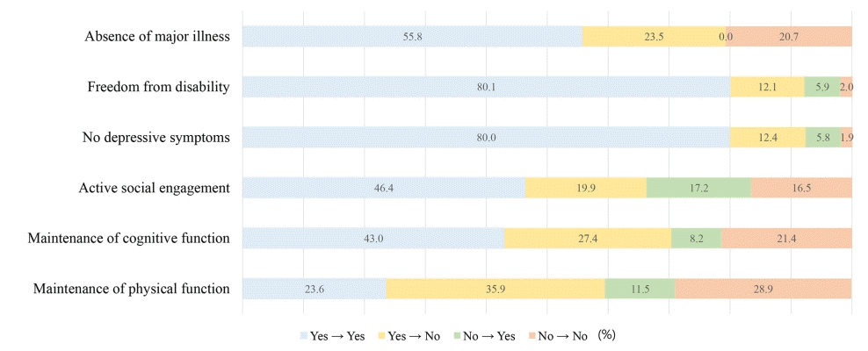Click the 27.4 yellow bar segment
Viewport: 868px width, 351px height.
[587, 238]
